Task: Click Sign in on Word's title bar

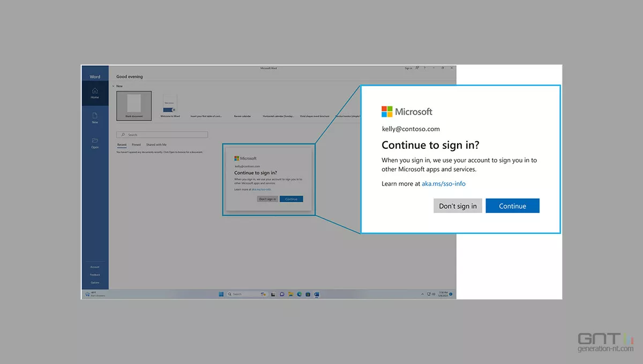Action: [x=408, y=68]
